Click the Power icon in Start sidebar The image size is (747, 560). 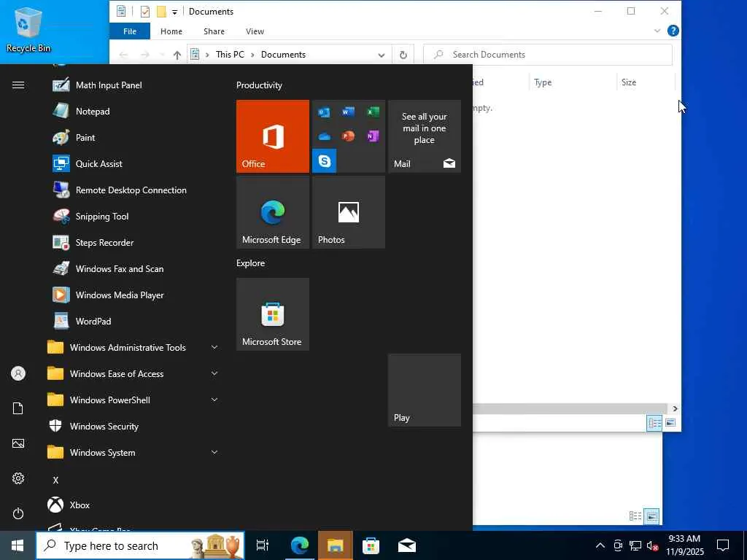click(x=18, y=513)
